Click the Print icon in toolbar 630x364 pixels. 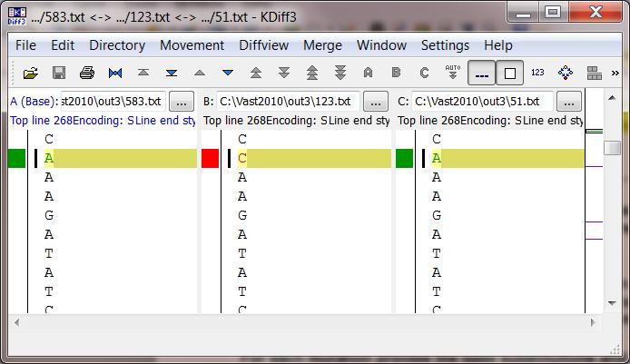pyautogui.click(x=87, y=73)
